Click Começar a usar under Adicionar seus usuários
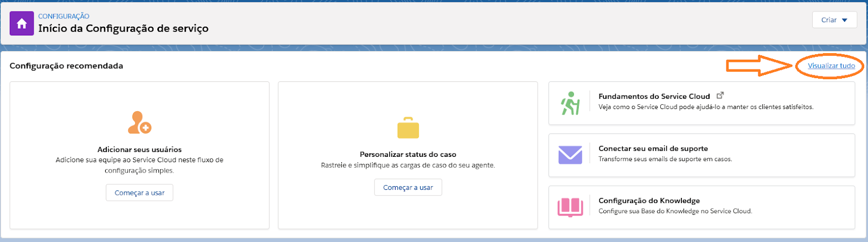The width and height of the screenshot is (868, 242). click(x=139, y=193)
